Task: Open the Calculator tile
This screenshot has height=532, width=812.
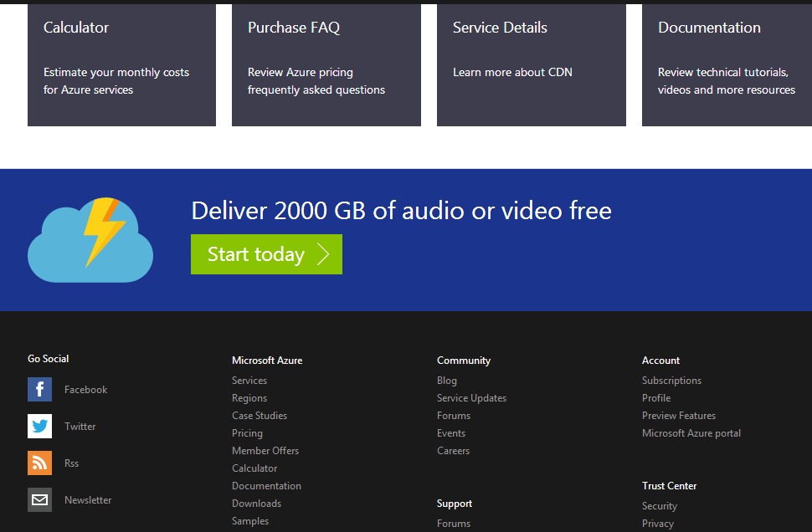Action: tap(121, 65)
